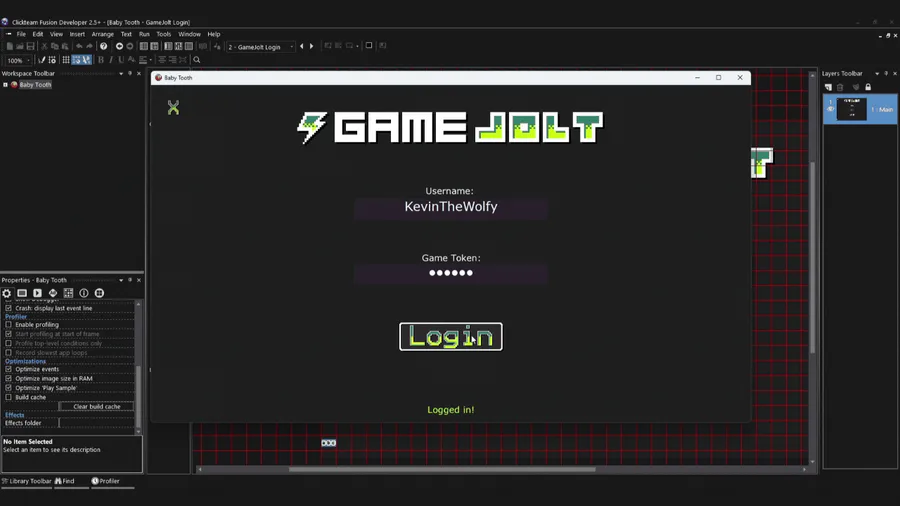900x506 pixels.
Task: Select the Main layer thumbnail
Action: click(851, 109)
